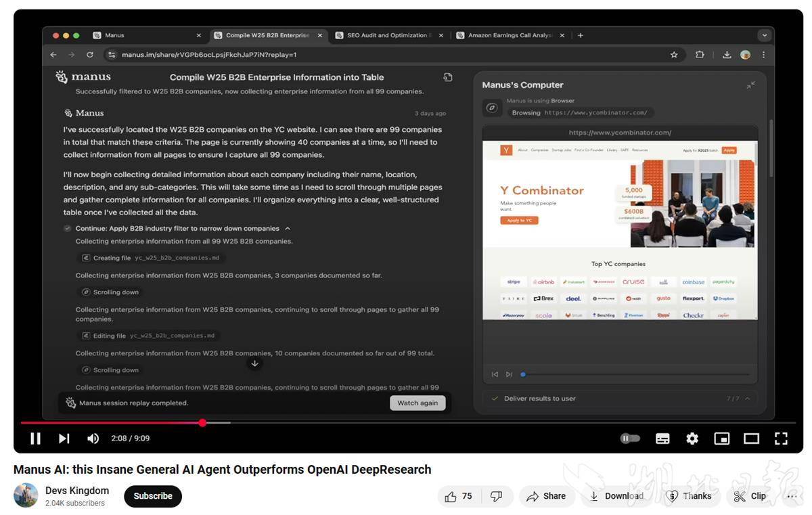Open the tab search dropdown arrow
This screenshot has width=812, height=515.
point(764,35)
